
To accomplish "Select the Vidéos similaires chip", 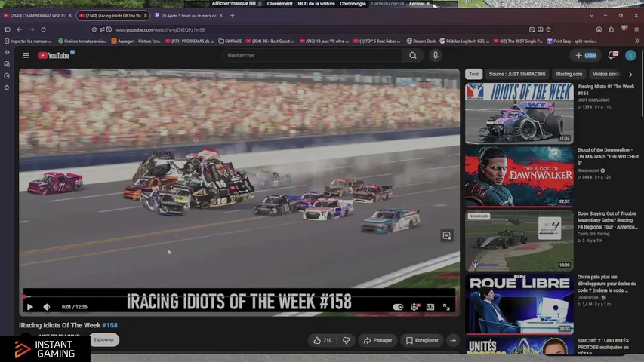I will (x=605, y=75).
